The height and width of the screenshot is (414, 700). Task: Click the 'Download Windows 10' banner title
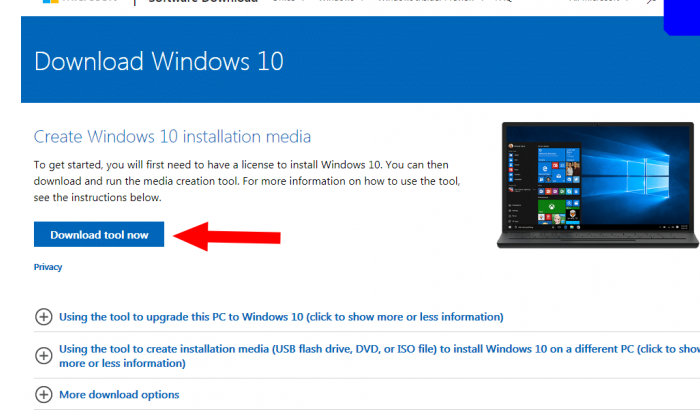pos(159,61)
